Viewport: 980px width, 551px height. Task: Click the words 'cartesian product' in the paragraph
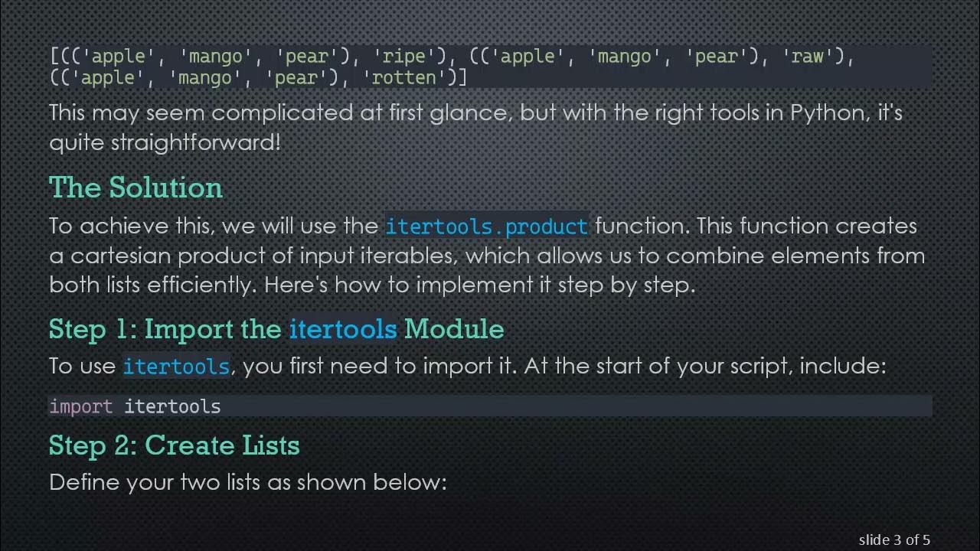click(181, 256)
